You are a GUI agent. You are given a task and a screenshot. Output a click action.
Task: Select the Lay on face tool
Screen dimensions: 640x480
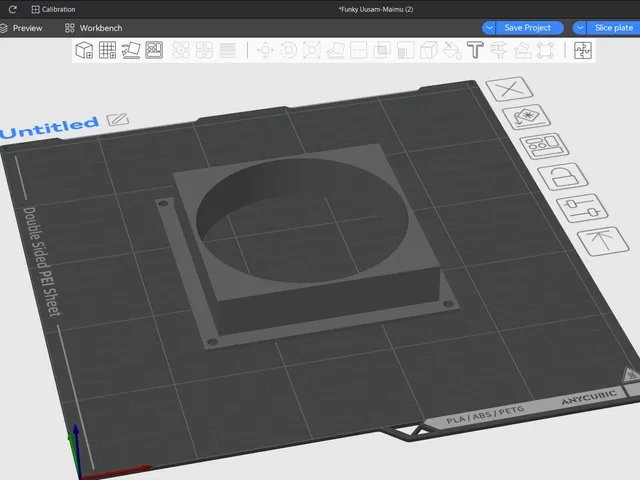(x=335, y=50)
